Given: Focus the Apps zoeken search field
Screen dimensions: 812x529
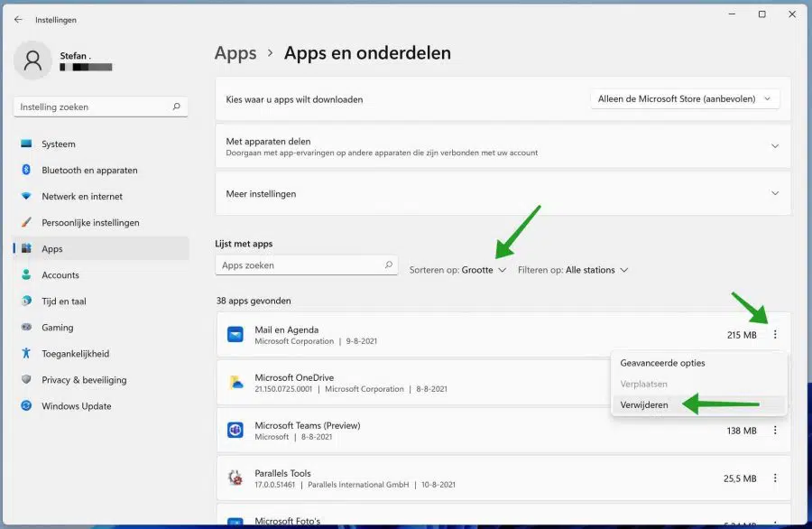Looking at the screenshot, I should [x=306, y=264].
